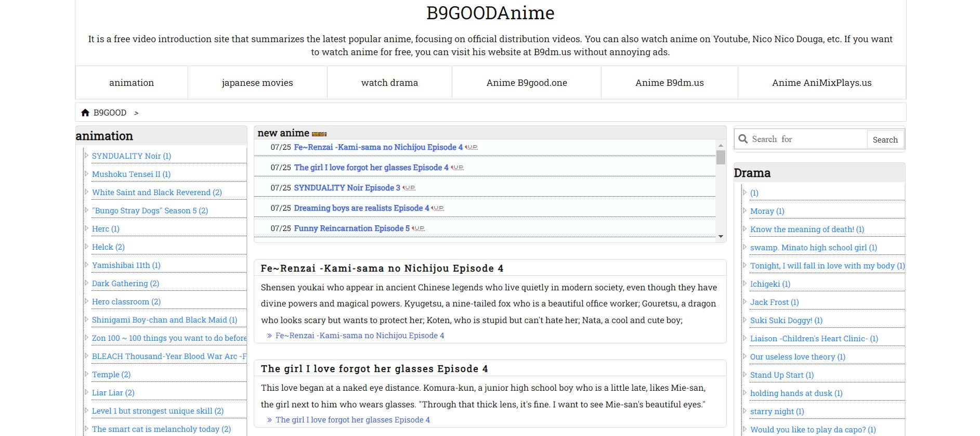Viewport: 980px width, 436px height.
Task: Click triangle bullet before SYNDUALITY Noir (1)
Action: click(x=86, y=155)
